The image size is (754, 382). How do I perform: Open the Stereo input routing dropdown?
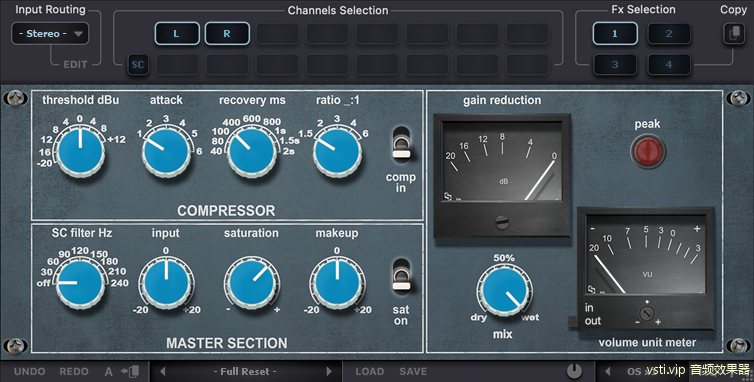tap(50, 34)
